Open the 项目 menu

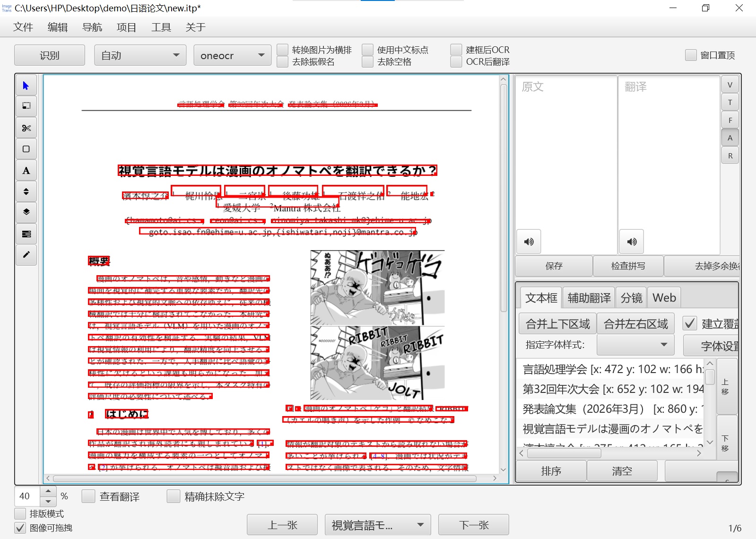tap(127, 27)
